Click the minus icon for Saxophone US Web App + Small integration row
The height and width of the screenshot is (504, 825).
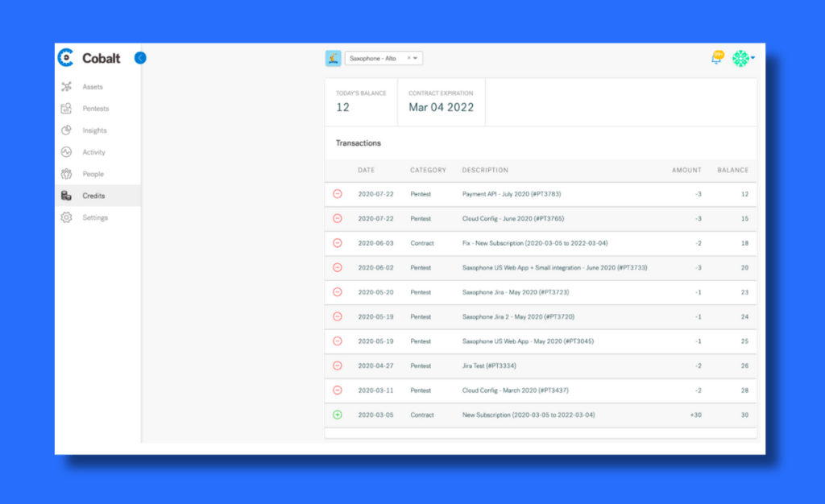click(x=338, y=267)
